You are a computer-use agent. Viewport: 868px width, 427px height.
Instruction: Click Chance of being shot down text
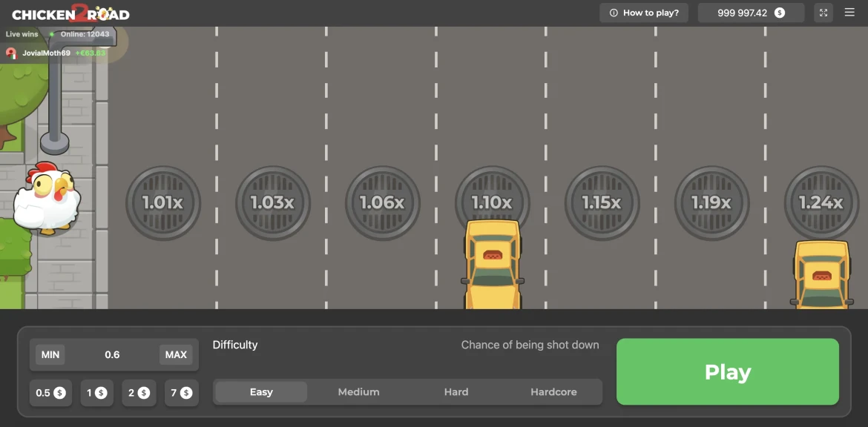(530, 345)
